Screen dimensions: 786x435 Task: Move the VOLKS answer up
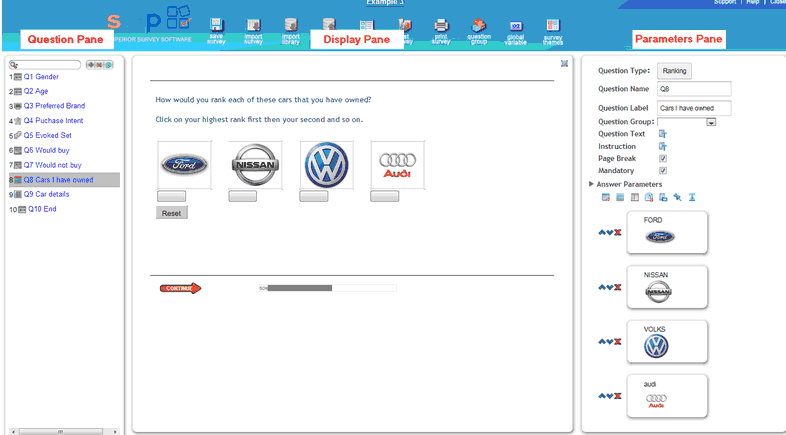click(602, 342)
